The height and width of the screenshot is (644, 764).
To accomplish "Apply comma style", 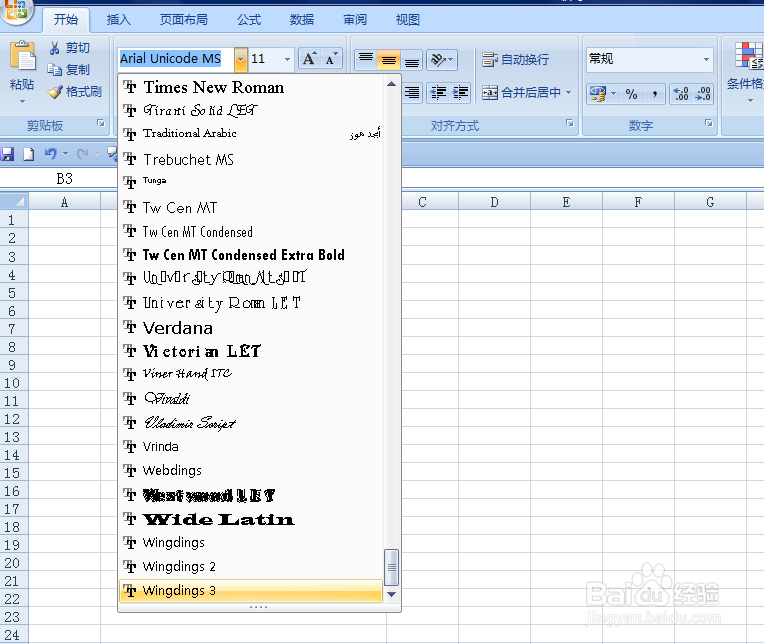I will click(x=654, y=94).
